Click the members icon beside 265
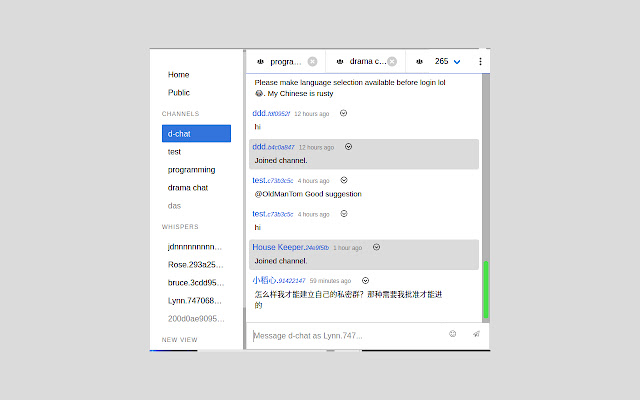The height and width of the screenshot is (400, 640). pos(419,62)
